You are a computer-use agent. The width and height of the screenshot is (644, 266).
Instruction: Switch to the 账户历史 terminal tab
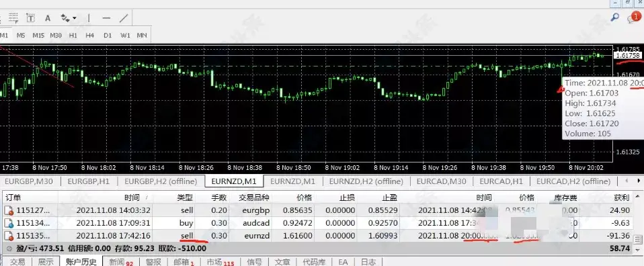point(81,262)
